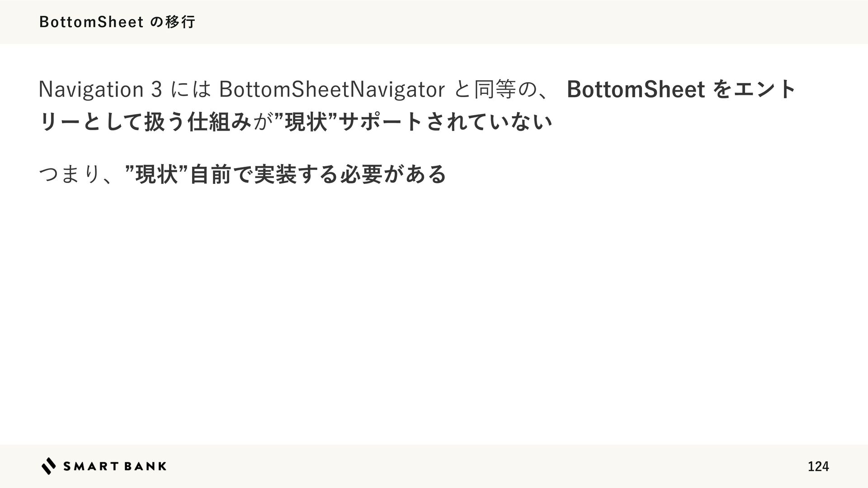Click the blank white slide body area

[x=434, y=316]
